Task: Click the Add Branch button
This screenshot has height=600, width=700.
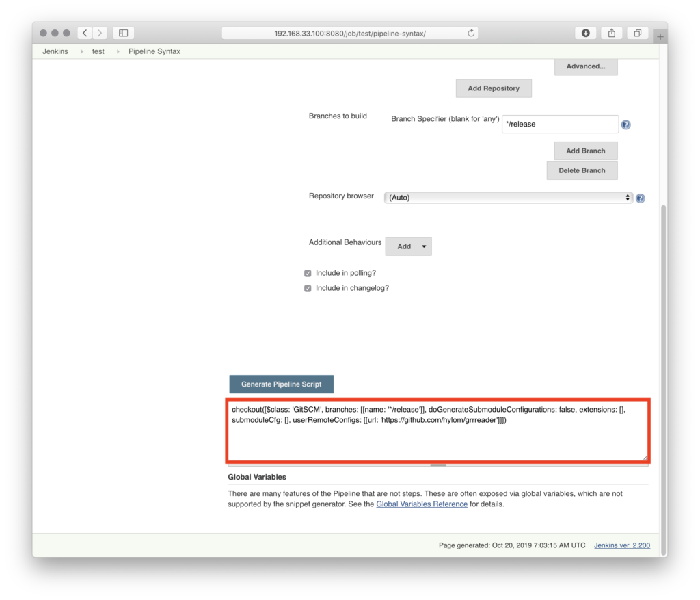Action: [586, 151]
